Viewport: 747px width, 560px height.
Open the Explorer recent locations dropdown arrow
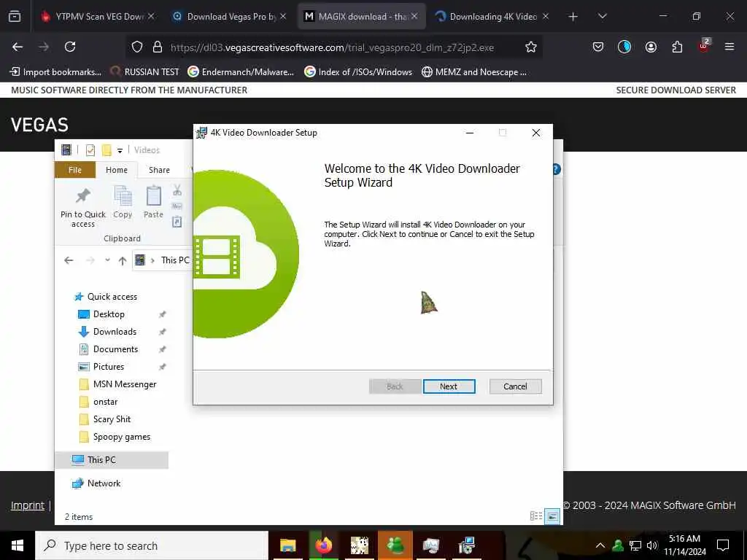[x=108, y=260]
